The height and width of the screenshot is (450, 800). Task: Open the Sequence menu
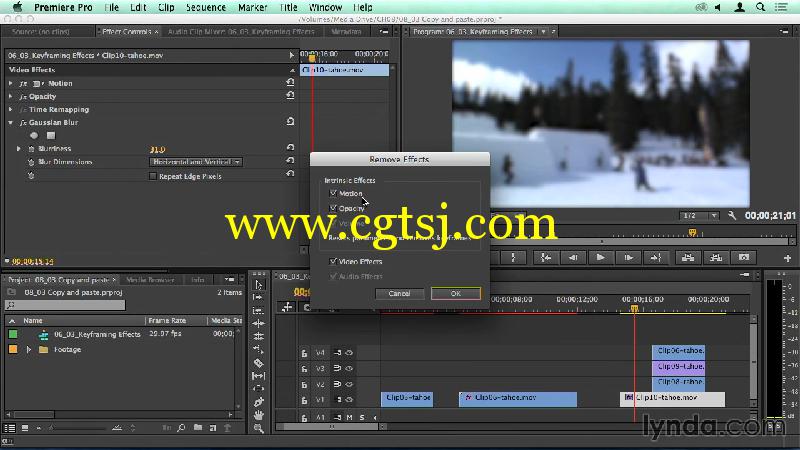click(x=206, y=7)
